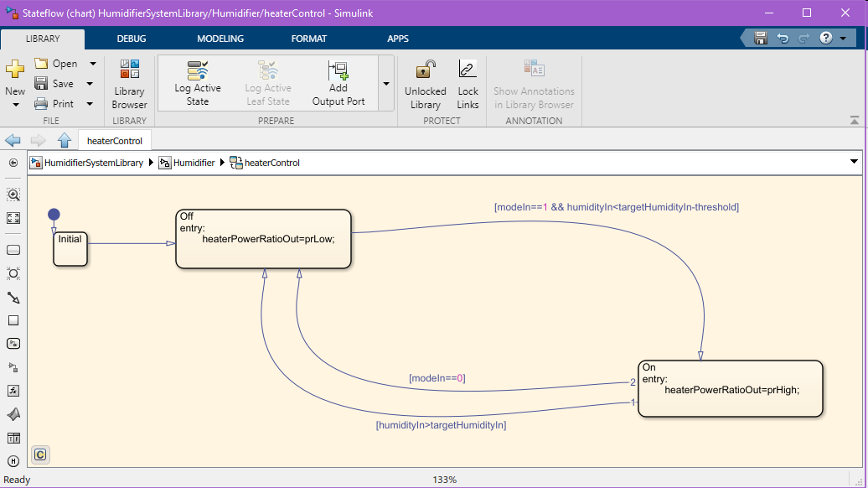Screen dimensions: 868x488
Task: Select the truth table palette tool
Action: [x=13, y=438]
